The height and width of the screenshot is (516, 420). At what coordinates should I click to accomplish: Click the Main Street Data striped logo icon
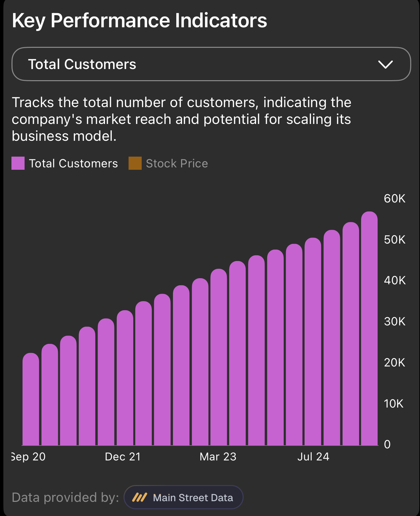tap(139, 497)
